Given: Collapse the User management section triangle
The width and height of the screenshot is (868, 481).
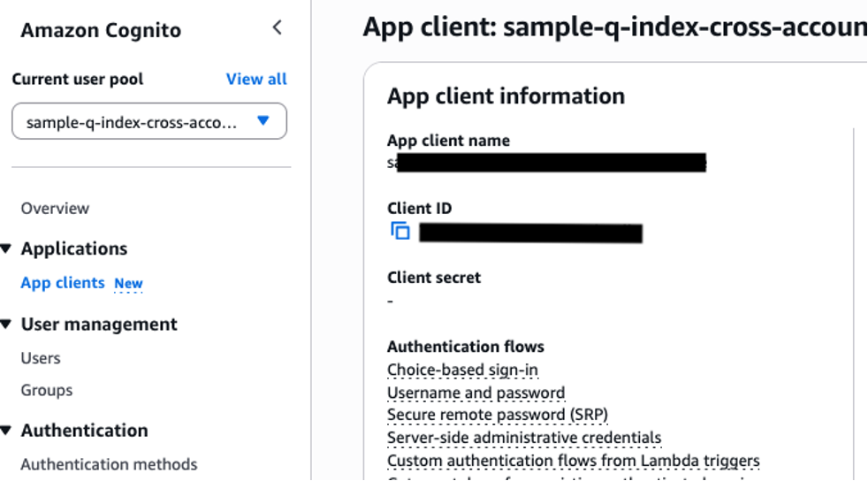Looking at the screenshot, I should [6, 324].
